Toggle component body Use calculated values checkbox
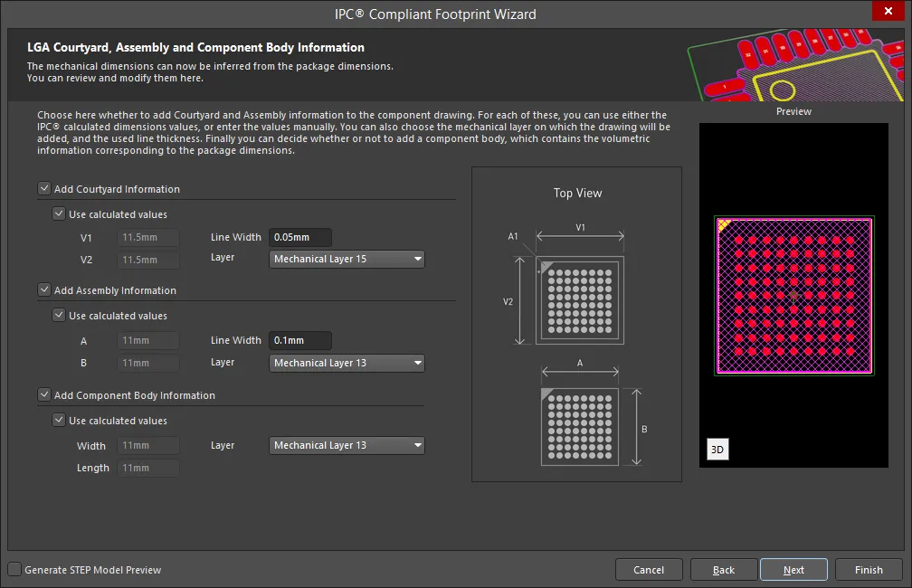Viewport: 912px width, 588px height. tap(59, 420)
